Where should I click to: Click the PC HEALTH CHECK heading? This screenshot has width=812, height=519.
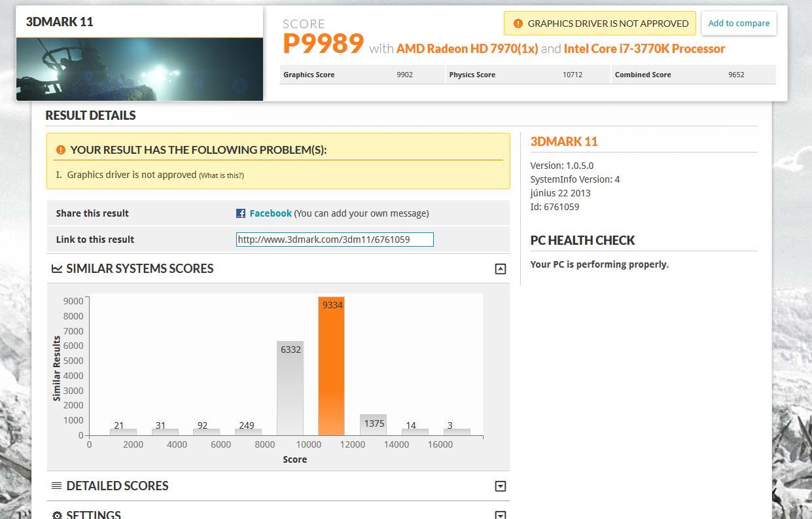582,240
